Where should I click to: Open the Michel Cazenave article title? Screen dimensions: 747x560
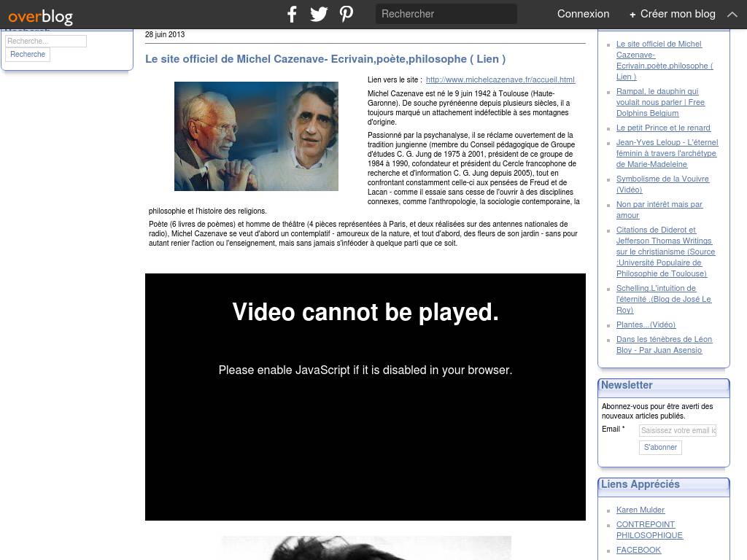tap(325, 59)
